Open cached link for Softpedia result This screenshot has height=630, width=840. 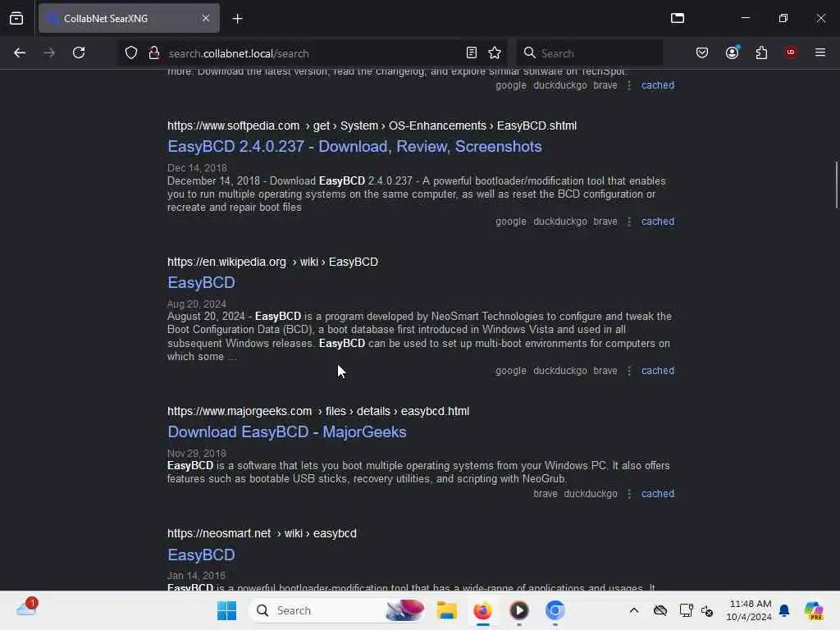pyautogui.click(x=658, y=221)
